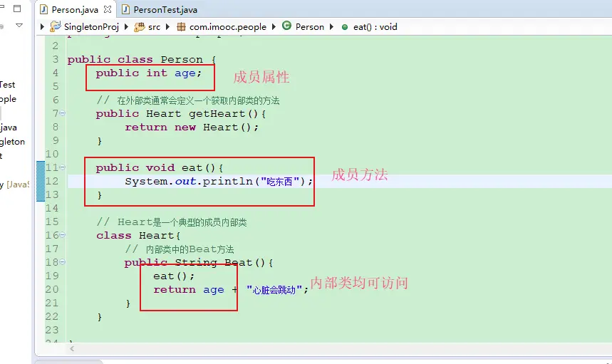Click the comment on line 6
Screen dimensions: 612x364
pyautogui.click(x=188, y=100)
